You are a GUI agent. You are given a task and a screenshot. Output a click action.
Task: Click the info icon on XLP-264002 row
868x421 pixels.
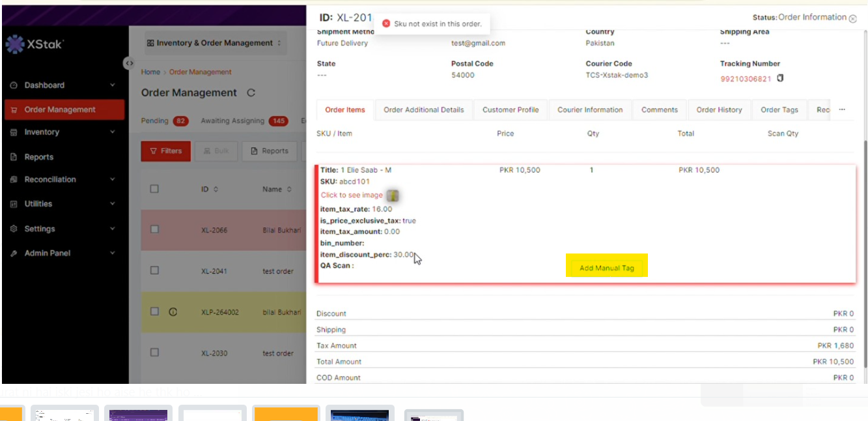coord(173,312)
